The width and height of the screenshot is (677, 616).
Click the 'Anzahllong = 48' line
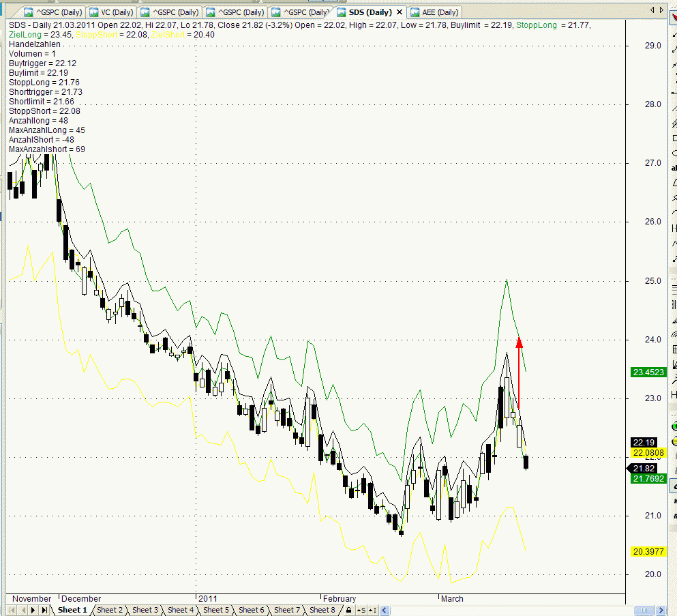38,121
